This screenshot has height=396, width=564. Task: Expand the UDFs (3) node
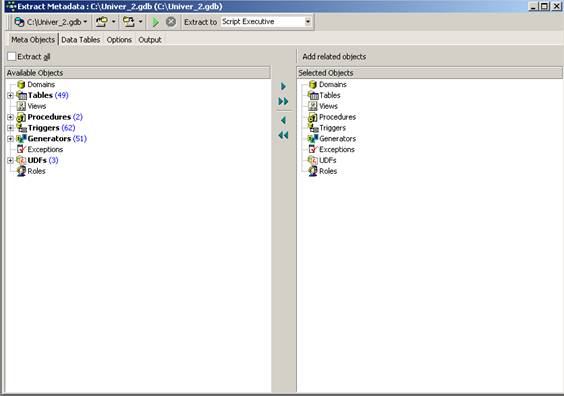click(10, 160)
